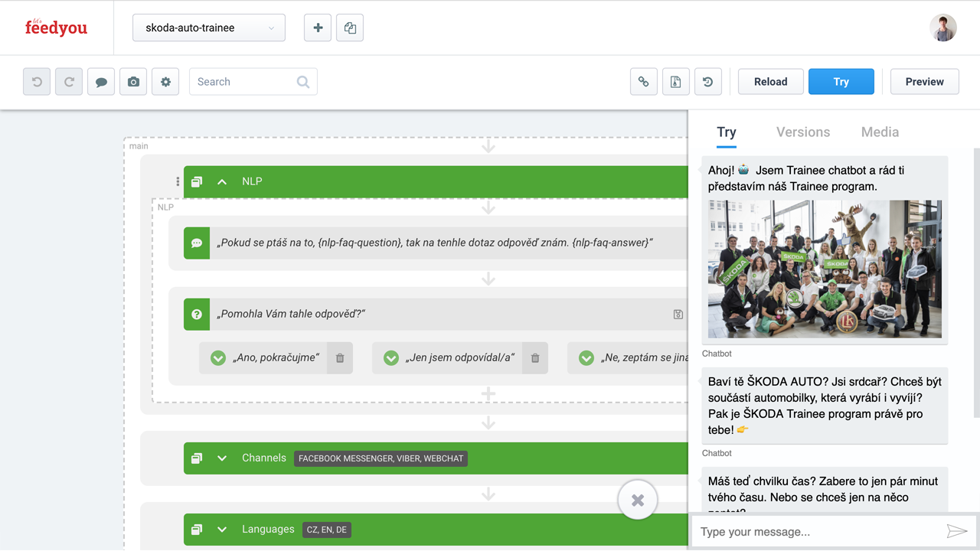
Task: Select the „Jen jsem odpovídal/a“ check option
Action: coord(391,358)
